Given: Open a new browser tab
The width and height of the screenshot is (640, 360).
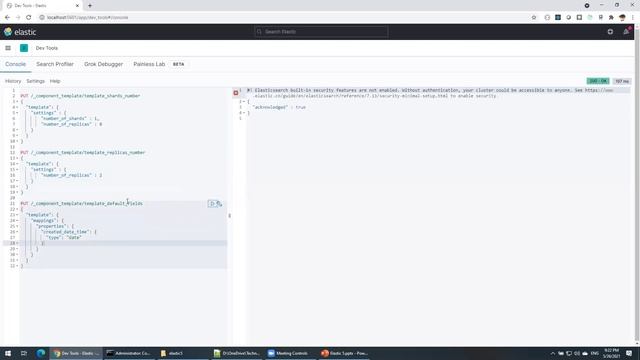Looking at the screenshot, I should pos(90,6).
